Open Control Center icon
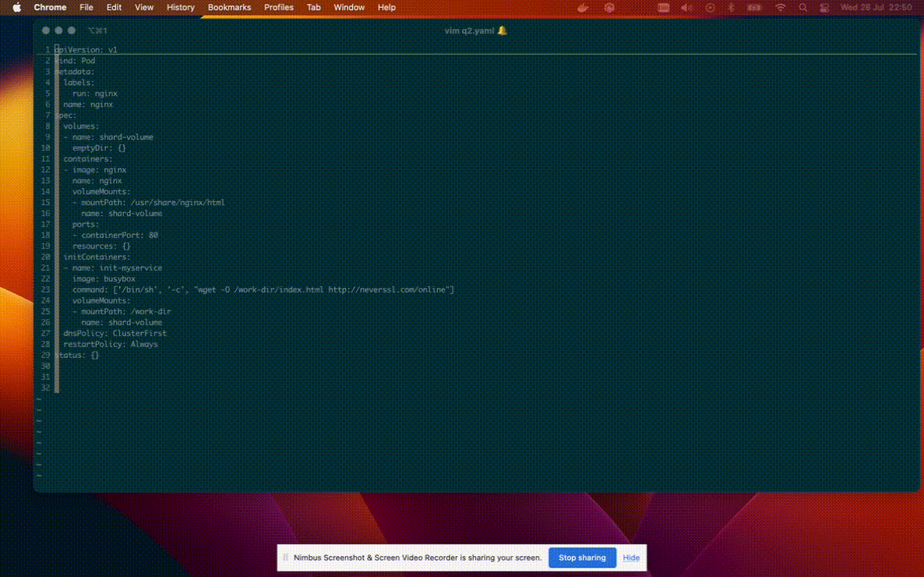The width and height of the screenshot is (924, 577). pyautogui.click(x=824, y=8)
